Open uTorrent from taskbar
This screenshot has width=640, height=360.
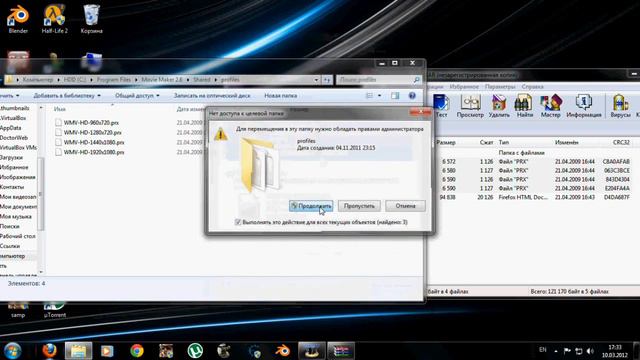point(195,351)
